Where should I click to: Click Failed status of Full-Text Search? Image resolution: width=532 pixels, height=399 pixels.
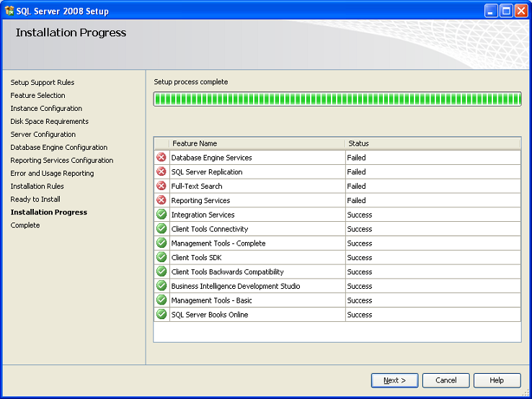[x=356, y=186]
